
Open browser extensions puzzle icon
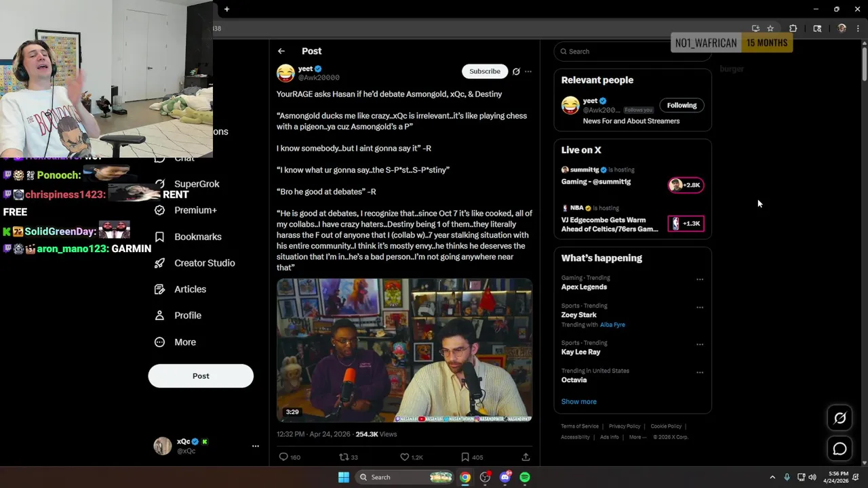(793, 28)
